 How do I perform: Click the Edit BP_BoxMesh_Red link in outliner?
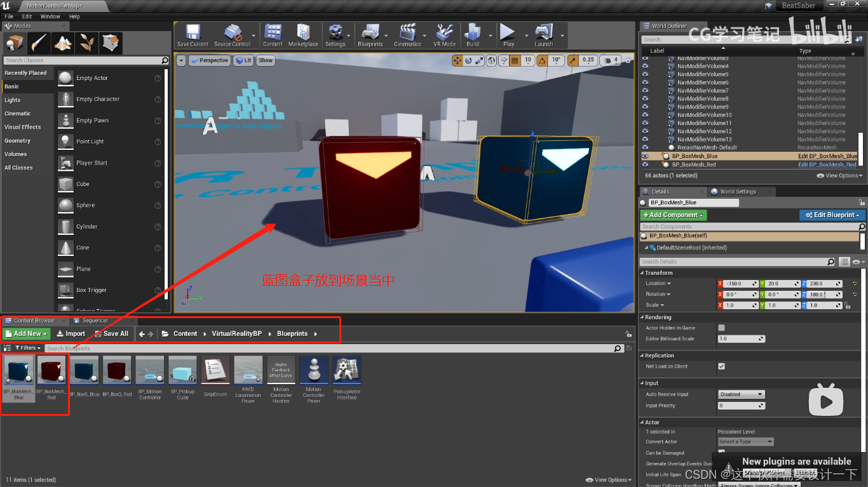coord(827,164)
